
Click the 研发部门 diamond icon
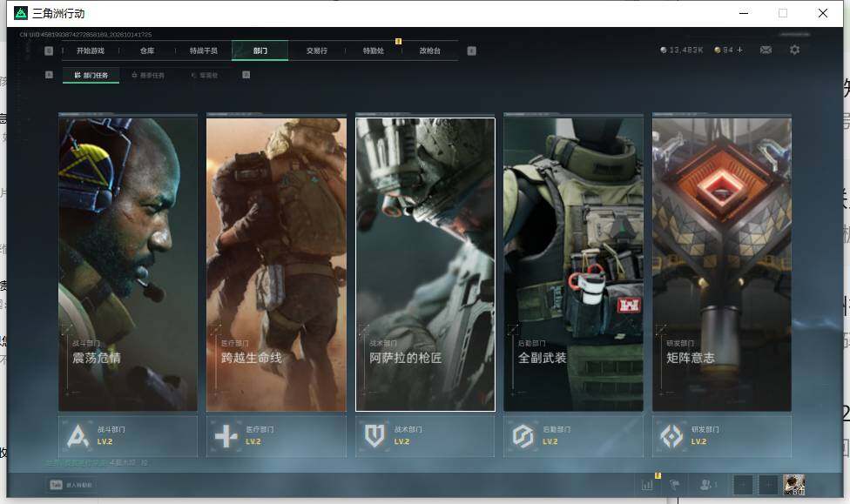coord(671,436)
